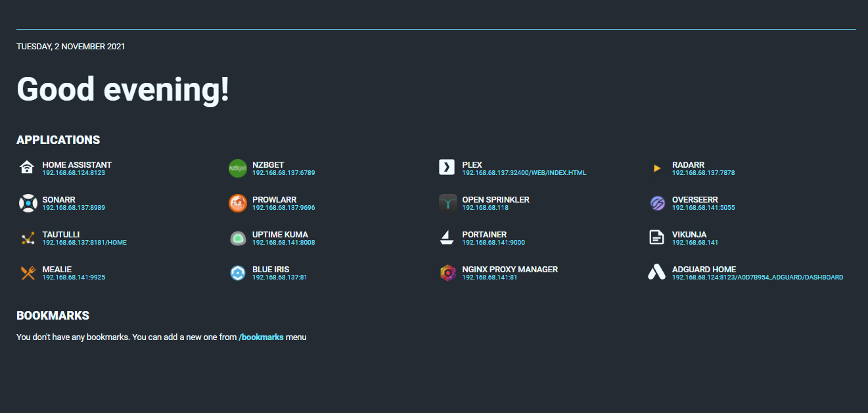
Task: Open the HOME ASSISTANT app title
Action: click(77, 165)
